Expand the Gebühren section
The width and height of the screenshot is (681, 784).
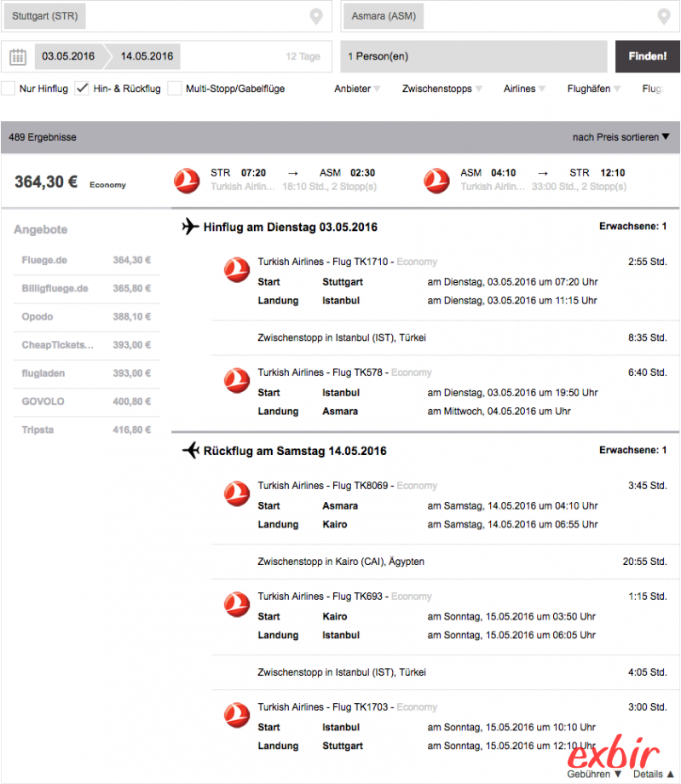pos(594,774)
